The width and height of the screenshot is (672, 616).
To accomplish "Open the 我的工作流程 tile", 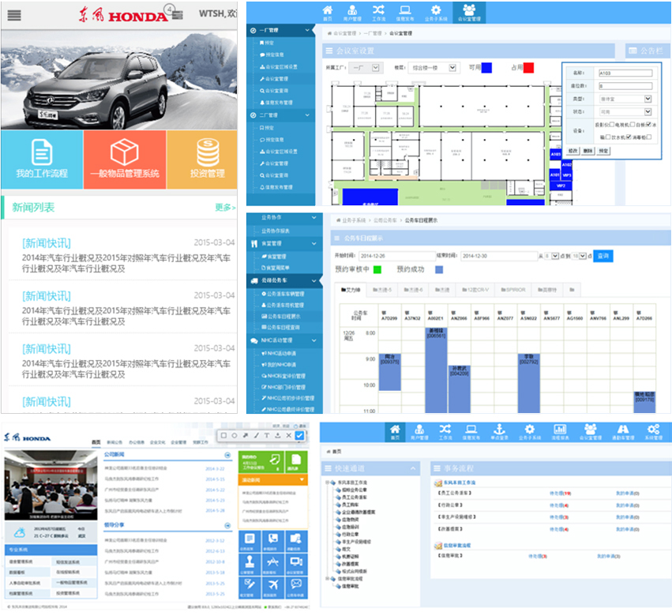I will (42, 160).
